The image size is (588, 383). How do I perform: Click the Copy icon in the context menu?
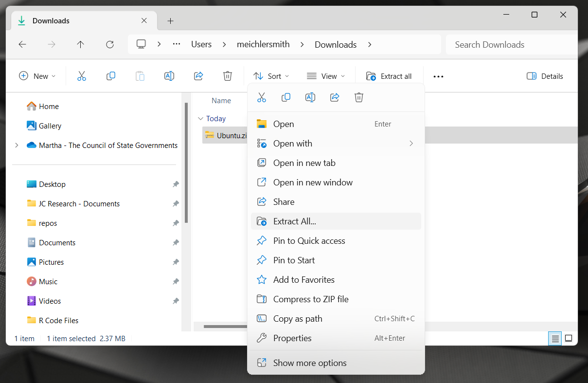coord(286,97)
